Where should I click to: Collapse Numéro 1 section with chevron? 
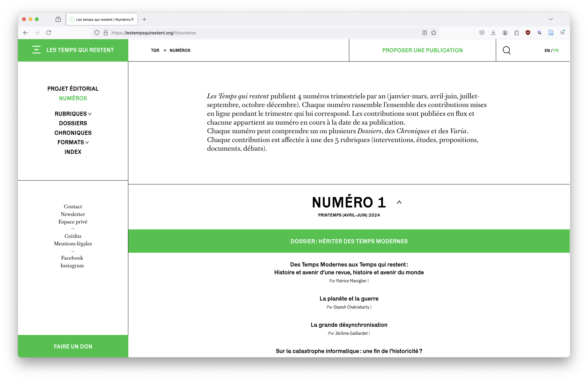(x=399, y=202)
